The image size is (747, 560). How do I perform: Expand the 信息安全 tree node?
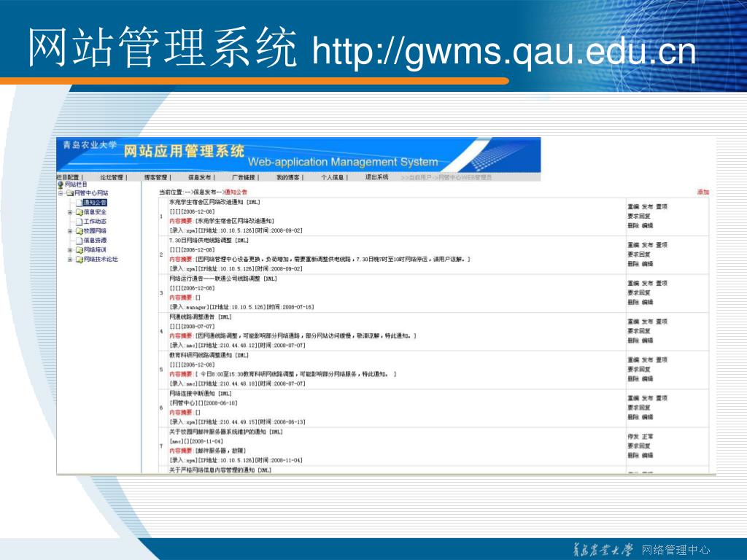tap(70, 212)
